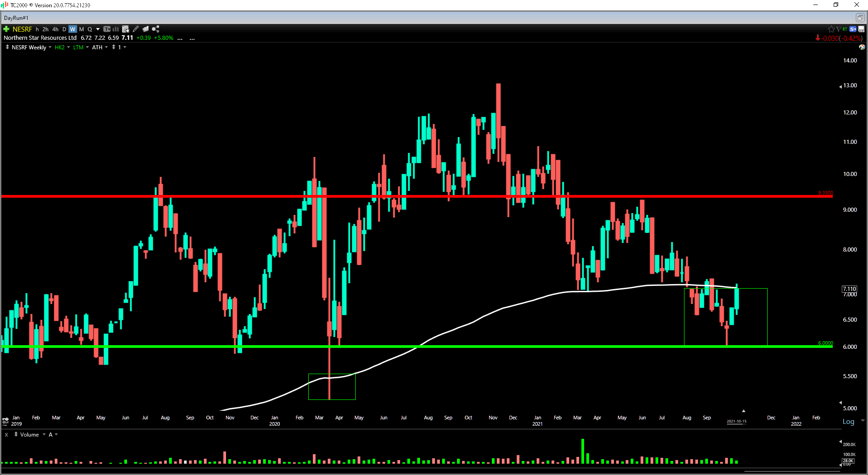Open the dropdown arrow beside Log
This screenshot has width=868, height=475.
pos(863,421)
